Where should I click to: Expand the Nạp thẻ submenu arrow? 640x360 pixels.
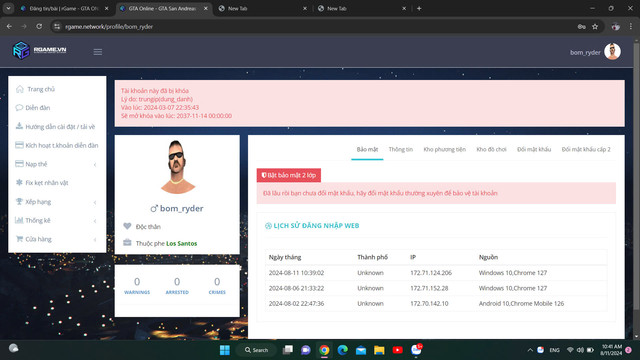(95, 164)
